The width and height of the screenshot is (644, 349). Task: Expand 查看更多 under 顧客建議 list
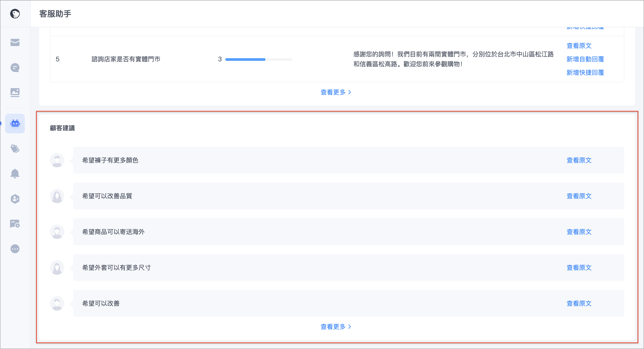pyautogui.click(x=336, y=326)
